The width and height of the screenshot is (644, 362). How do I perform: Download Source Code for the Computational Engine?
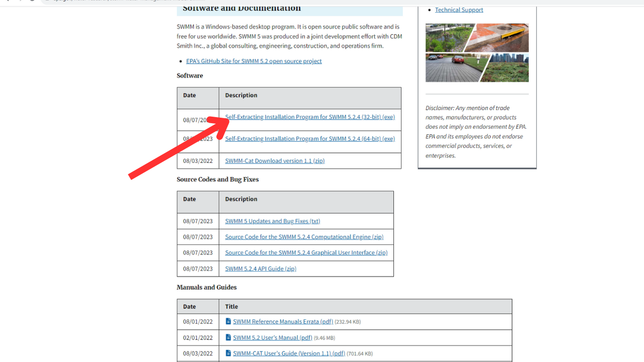(x=304, y=236)
